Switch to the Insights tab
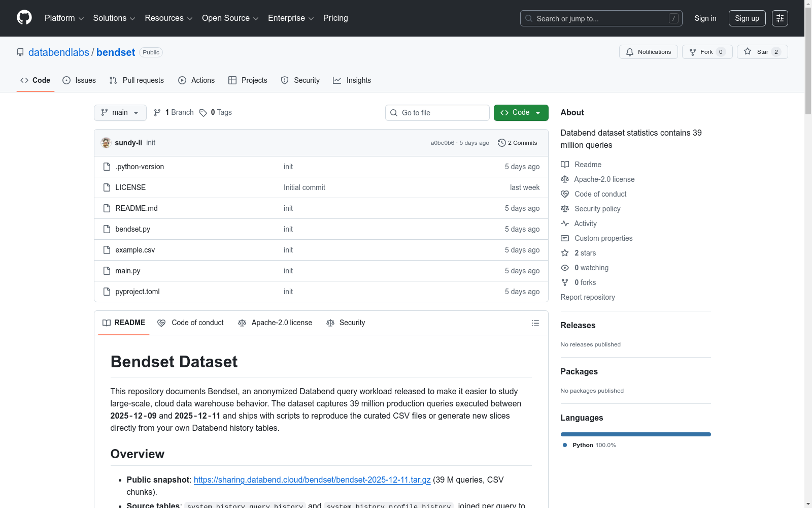This screenshot has width=812, height=508. (x=352, y=80)
